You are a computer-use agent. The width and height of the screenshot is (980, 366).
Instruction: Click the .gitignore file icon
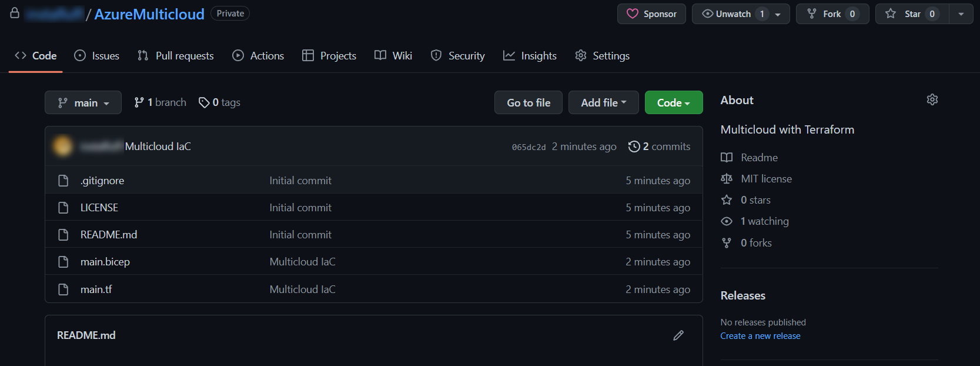[x=63, y=181]
